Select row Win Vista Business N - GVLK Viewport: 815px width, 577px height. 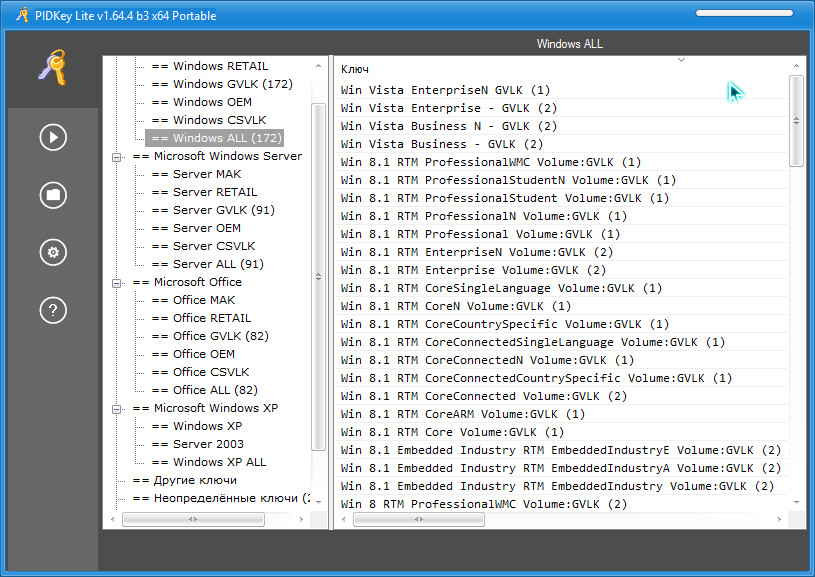click(x=561, y=126)
